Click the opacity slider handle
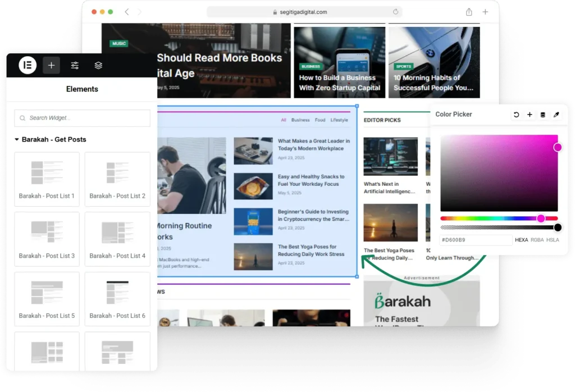The height and width of the screenshot is (392, 575). coord(558,227)
